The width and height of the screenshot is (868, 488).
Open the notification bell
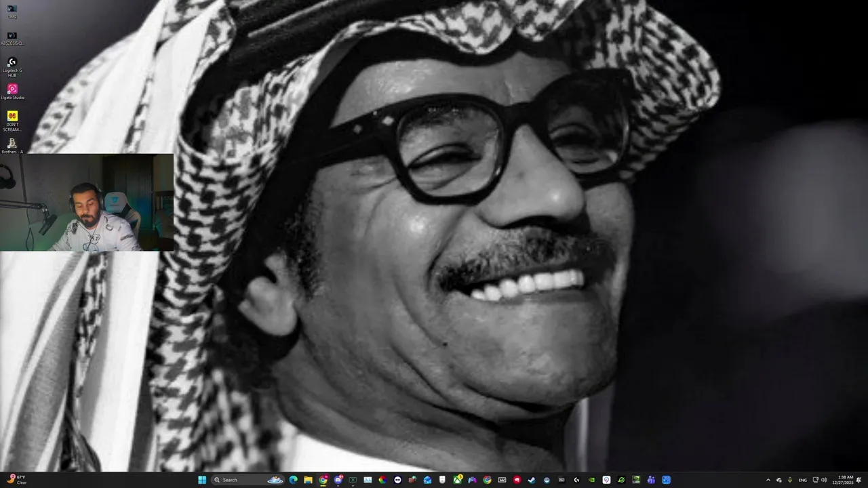859,480
